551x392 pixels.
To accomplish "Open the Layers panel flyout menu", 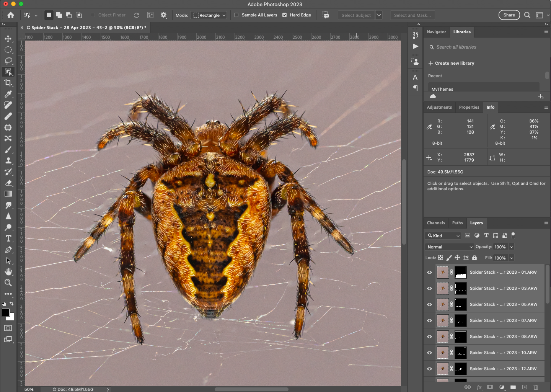I will pyautogui.click(x=546, y=223).
